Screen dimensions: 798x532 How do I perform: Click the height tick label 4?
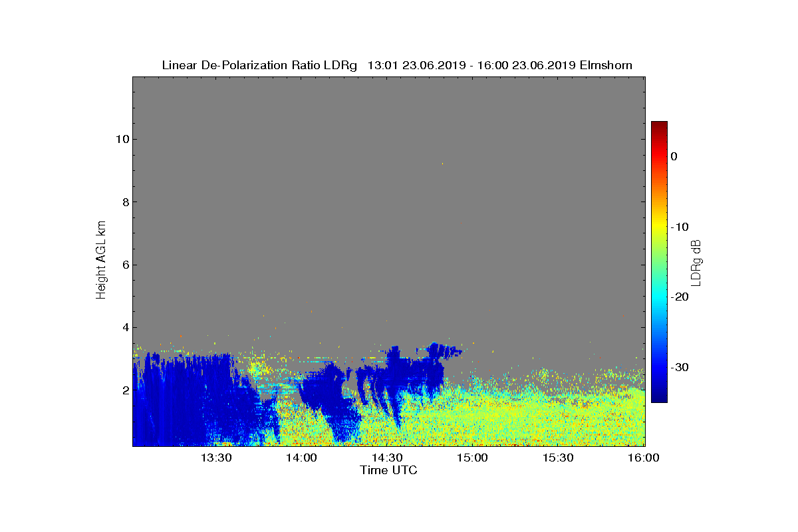tap(125, 327)
